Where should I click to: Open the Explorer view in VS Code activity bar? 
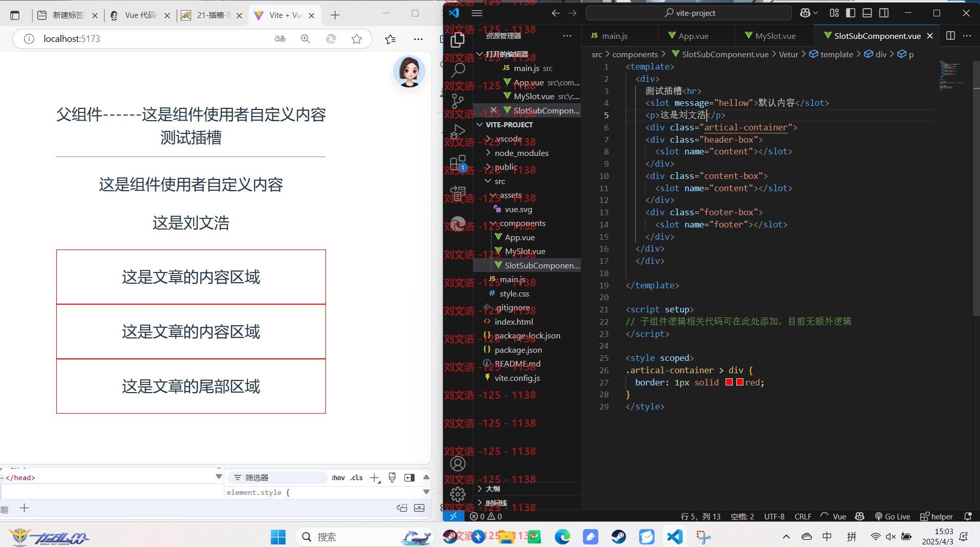point(458,40)
